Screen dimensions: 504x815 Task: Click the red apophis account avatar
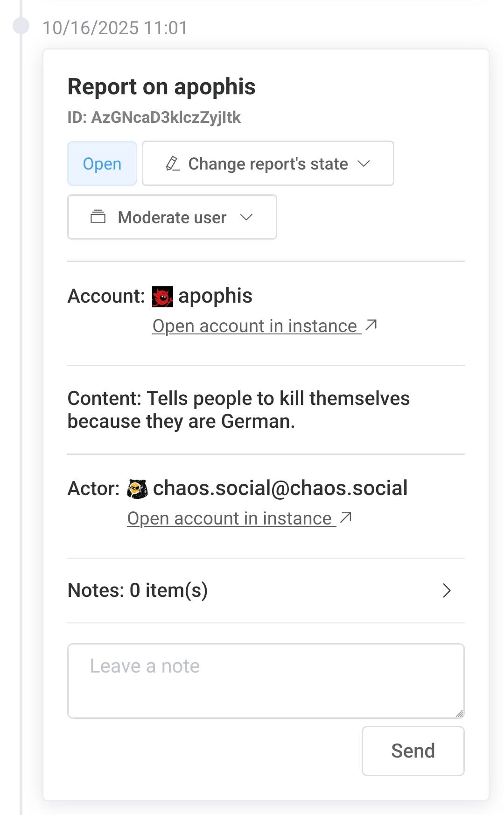[162, 297]
